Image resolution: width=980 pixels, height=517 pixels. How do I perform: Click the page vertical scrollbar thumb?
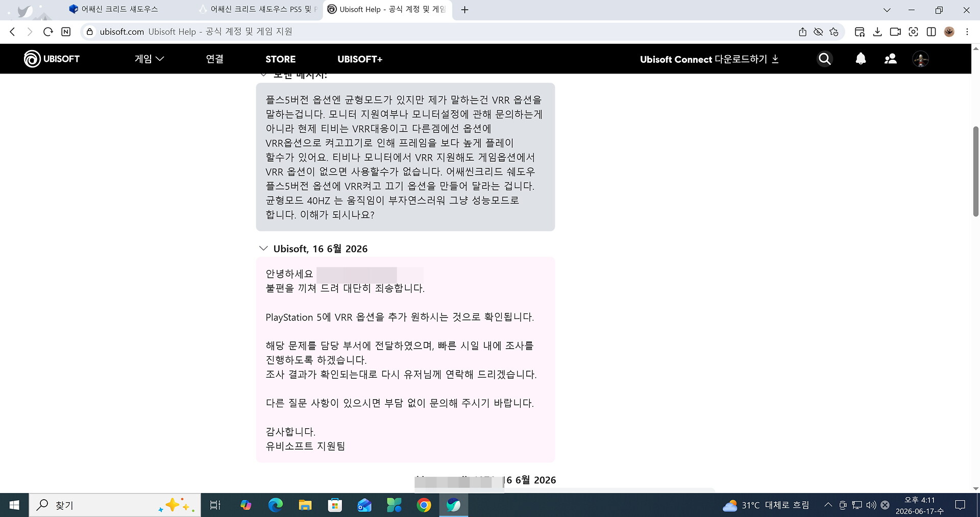[975, 171]
